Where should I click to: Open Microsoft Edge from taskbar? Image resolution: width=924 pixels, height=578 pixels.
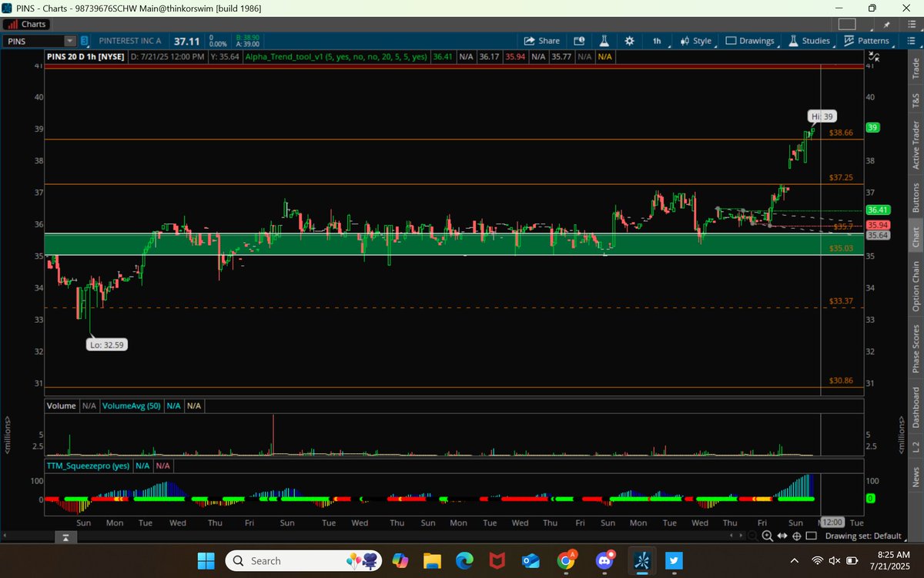[464, 560]
